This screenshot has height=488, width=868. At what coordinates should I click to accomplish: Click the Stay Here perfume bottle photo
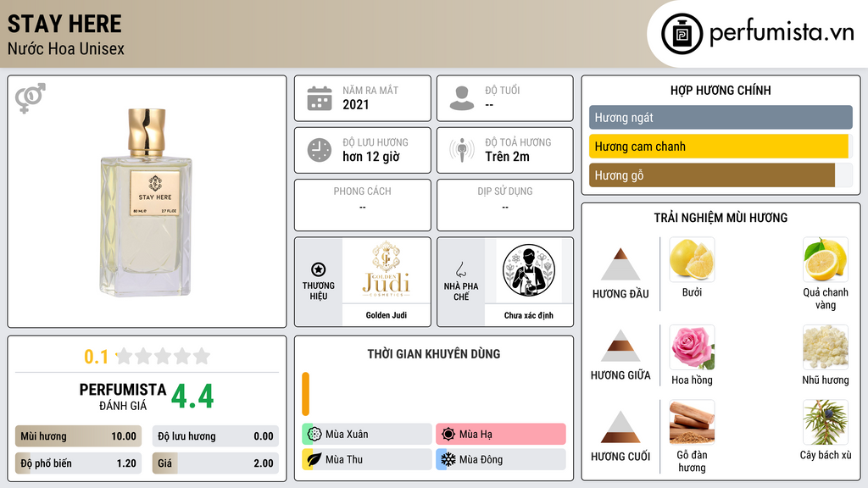(147, 202)
